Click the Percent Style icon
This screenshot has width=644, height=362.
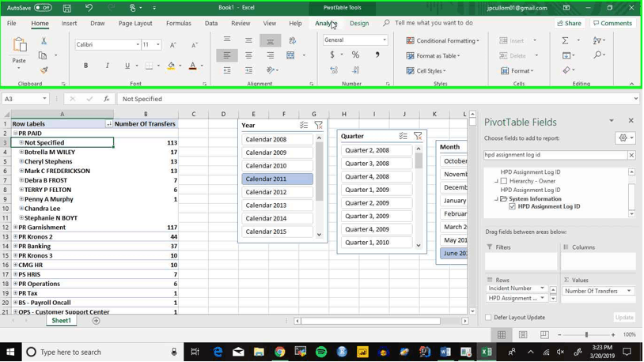(355, 55)
